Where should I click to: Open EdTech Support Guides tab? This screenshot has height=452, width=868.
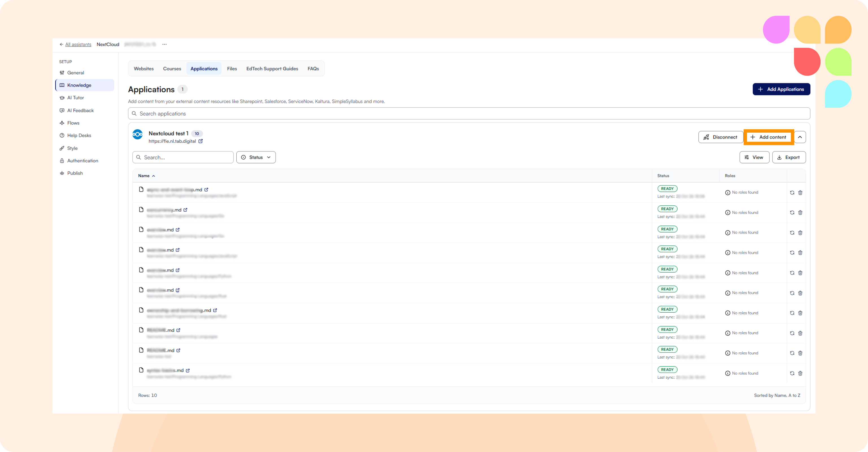tap(272, 69)
